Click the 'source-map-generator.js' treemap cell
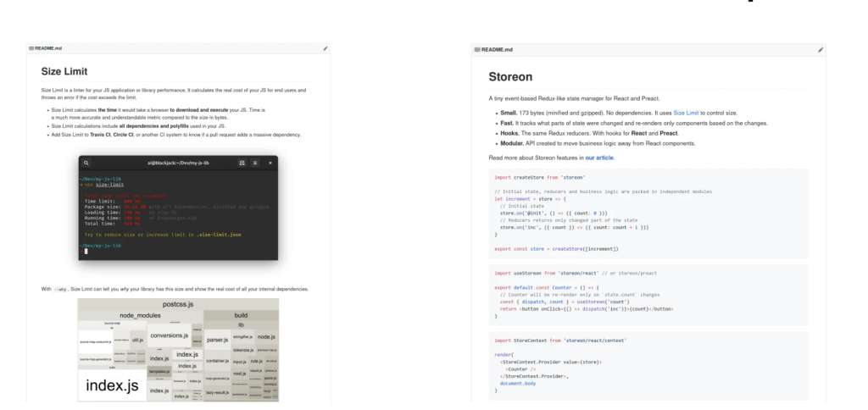Viewport: 868px width, 410px height. point(95,359)
